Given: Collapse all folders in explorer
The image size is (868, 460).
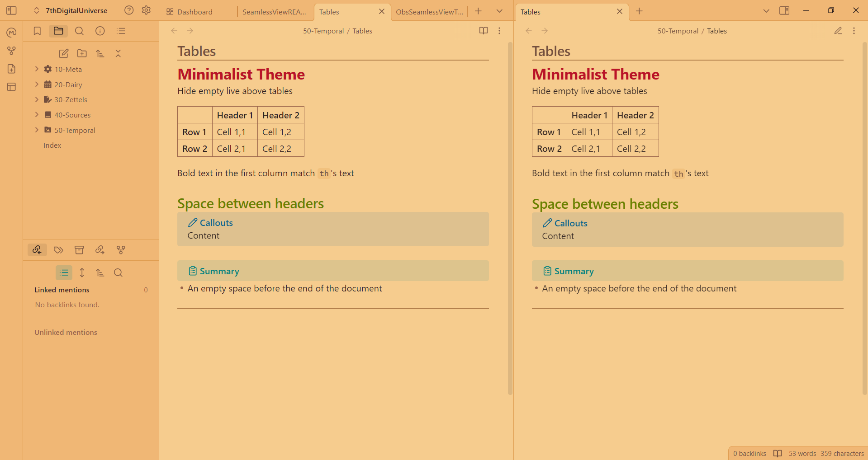Looking at the screenshot, I should tap(118, 53).
